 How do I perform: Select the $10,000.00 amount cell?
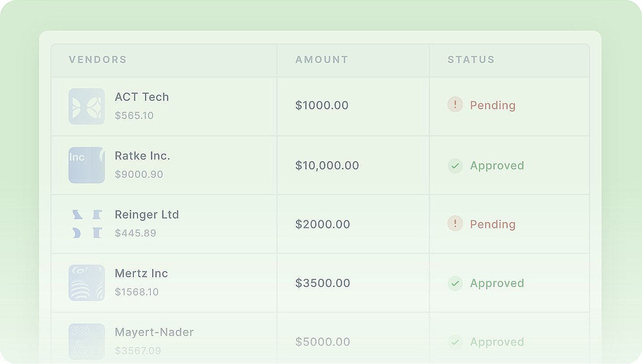coord(327,165)
